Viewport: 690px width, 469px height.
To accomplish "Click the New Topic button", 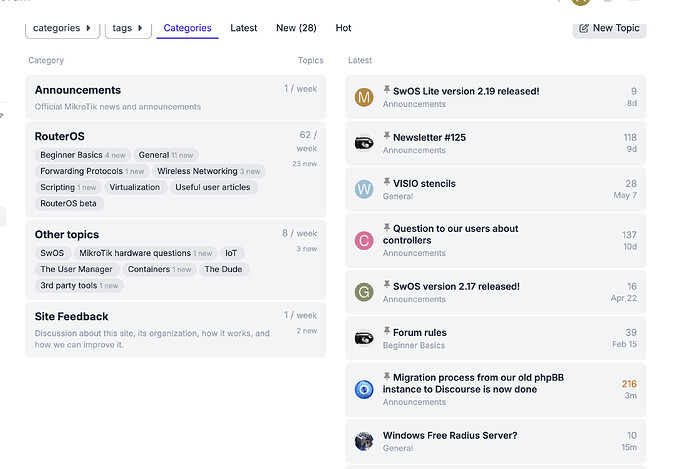I will pos(609,28).
